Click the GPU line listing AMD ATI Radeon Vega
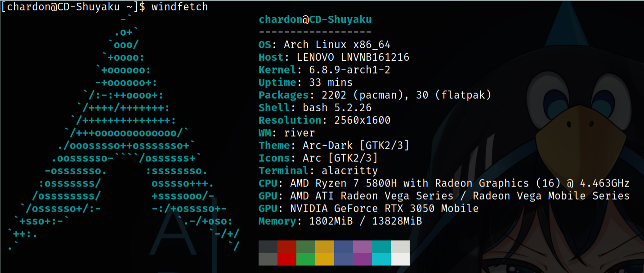 click(444, 196)
